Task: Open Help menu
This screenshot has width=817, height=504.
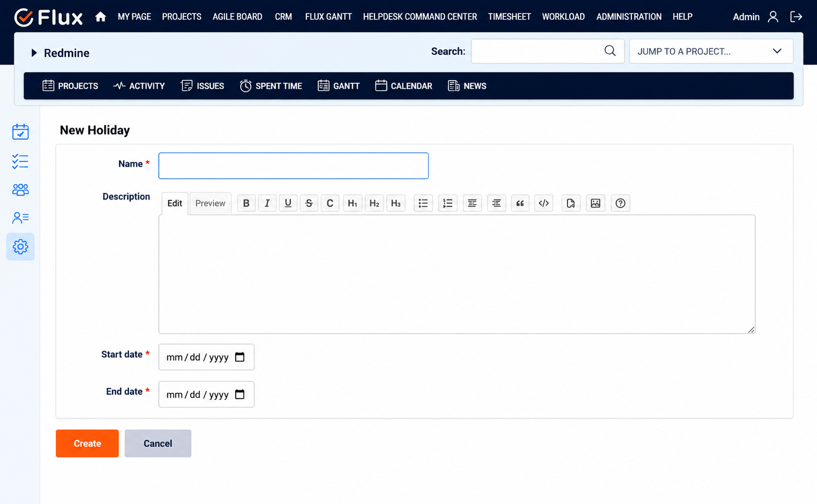Action: (x=682, y=17)
